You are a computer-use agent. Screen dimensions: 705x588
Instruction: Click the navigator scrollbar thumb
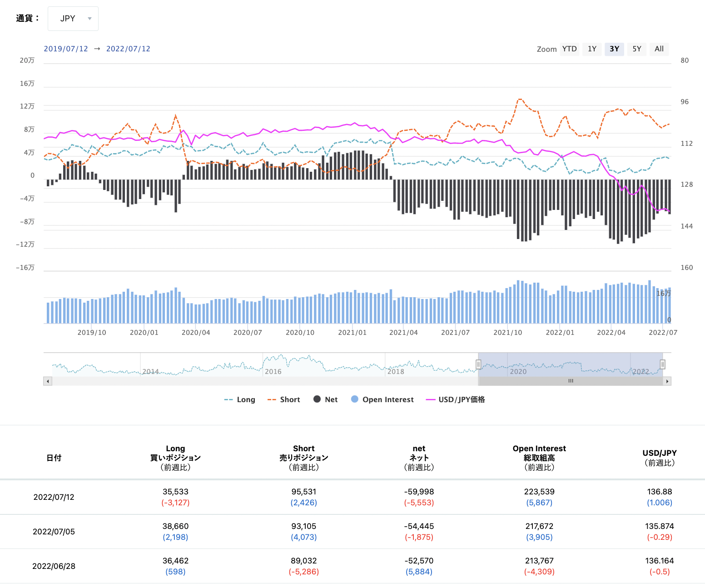(571, 381)
